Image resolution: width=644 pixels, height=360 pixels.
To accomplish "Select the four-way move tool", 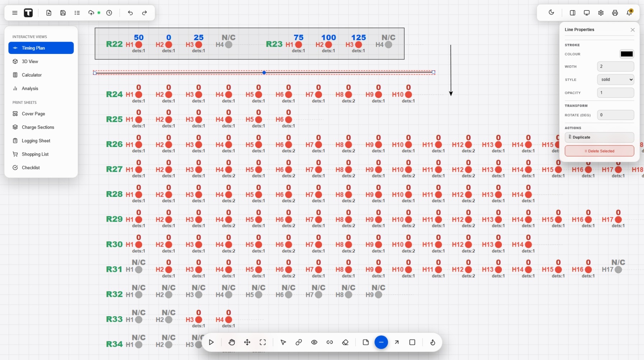I will (247, 342).
